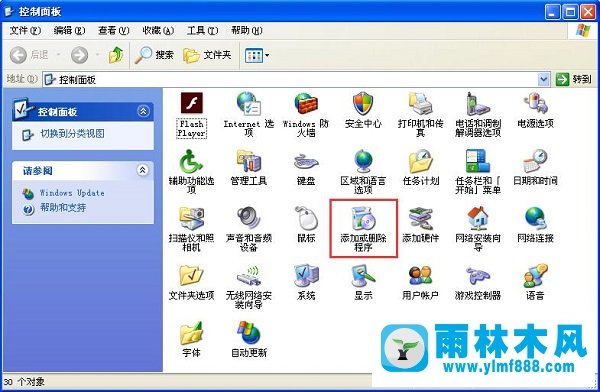Maximize the 控制面板 window
The width and height of the screenshot is (600, 392).
coord(570,12)
